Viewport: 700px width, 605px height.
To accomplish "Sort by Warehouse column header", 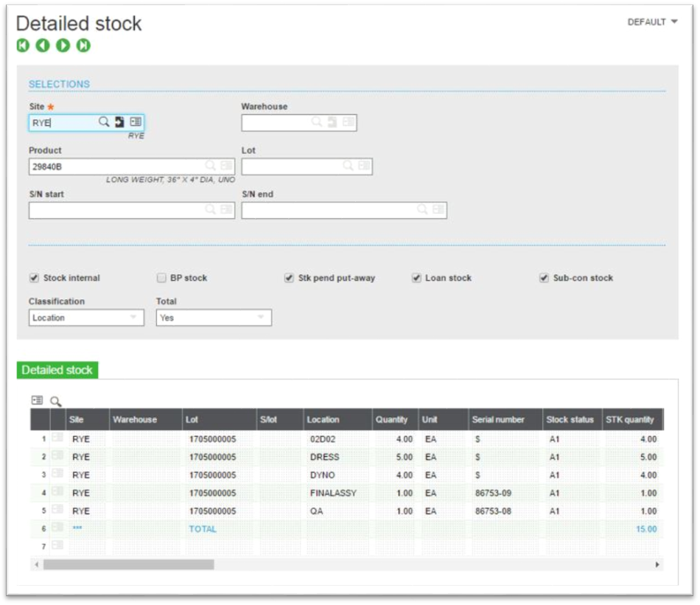I will tap(146, 419).
